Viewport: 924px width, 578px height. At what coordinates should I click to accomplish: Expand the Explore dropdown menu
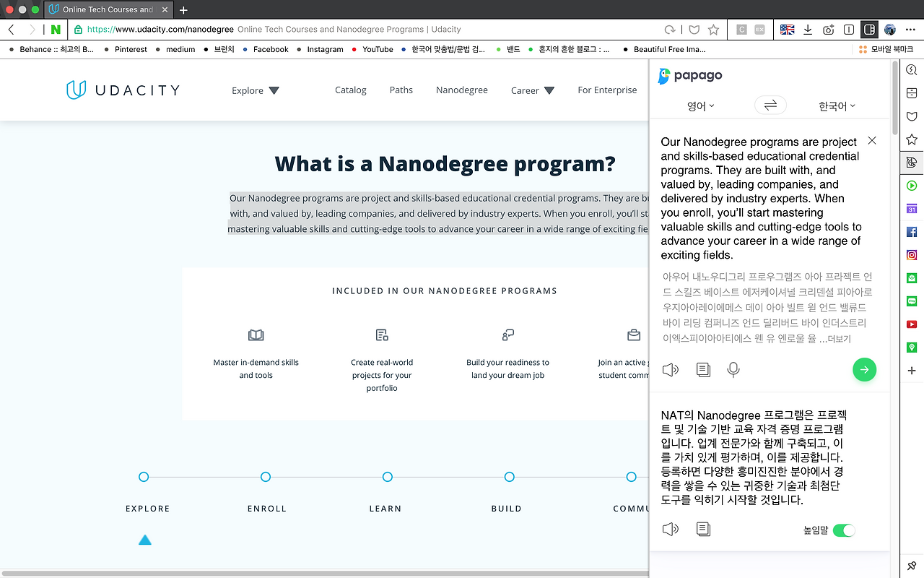click(255, 90)
